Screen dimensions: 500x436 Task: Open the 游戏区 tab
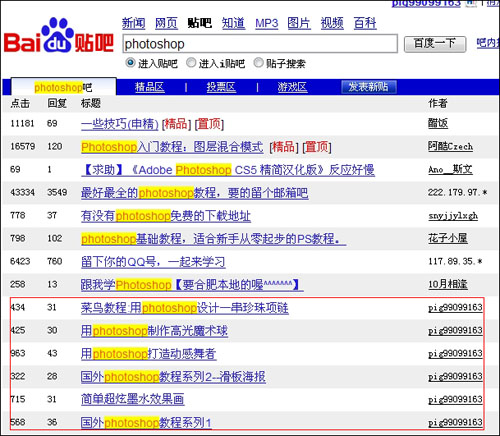292,87
